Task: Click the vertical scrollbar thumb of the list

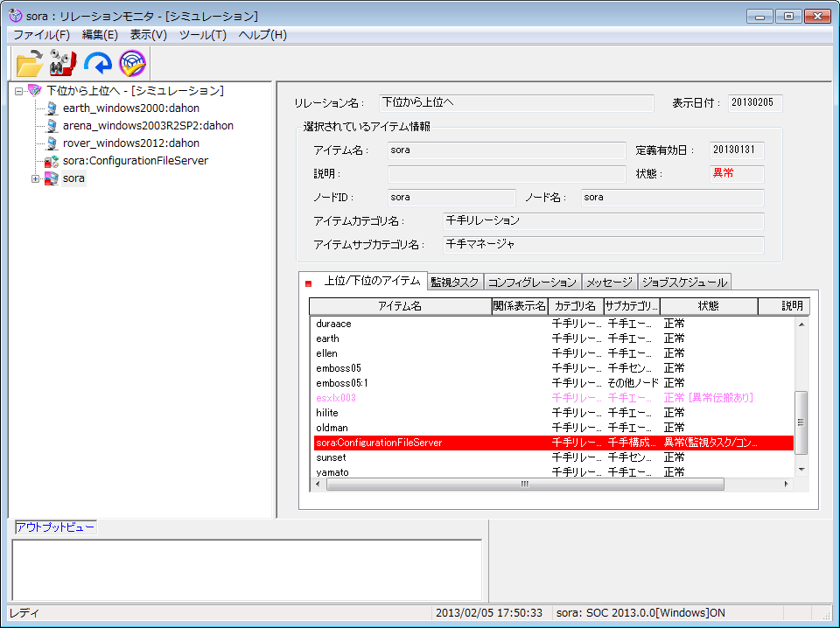Action: click(801, 422)
